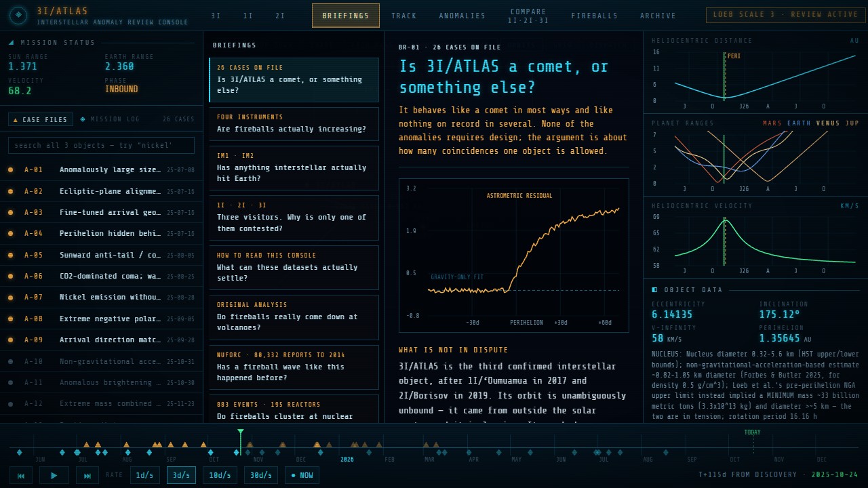This screenshot has width=868, height=488.
Task: Open briefing 'Three visitors. Why is only one contested?'
Action: 294,218
